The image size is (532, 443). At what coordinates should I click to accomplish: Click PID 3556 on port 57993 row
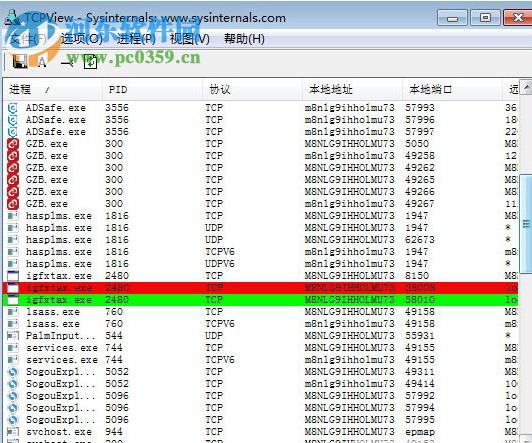click(x=117, y=108)
